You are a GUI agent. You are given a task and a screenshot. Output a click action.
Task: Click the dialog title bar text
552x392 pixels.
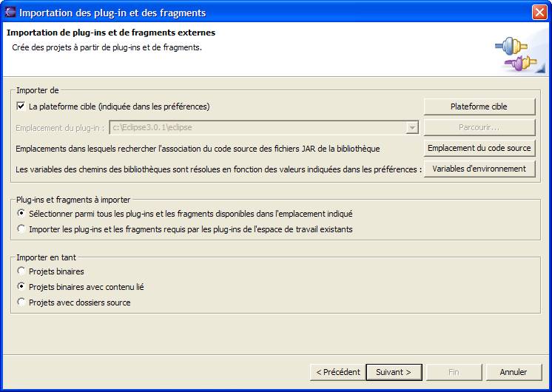(112, 13)
